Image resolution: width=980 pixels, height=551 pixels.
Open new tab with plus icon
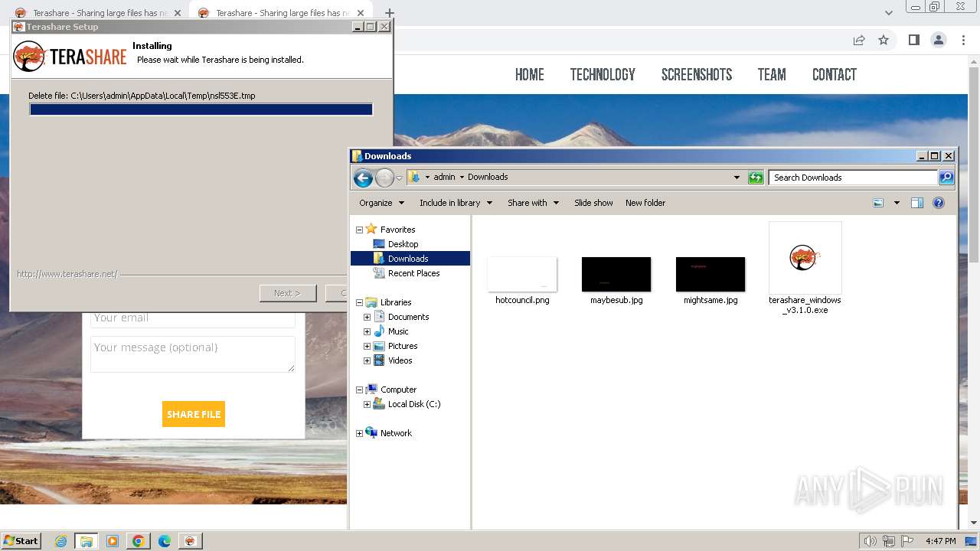[x=389, y=13]
